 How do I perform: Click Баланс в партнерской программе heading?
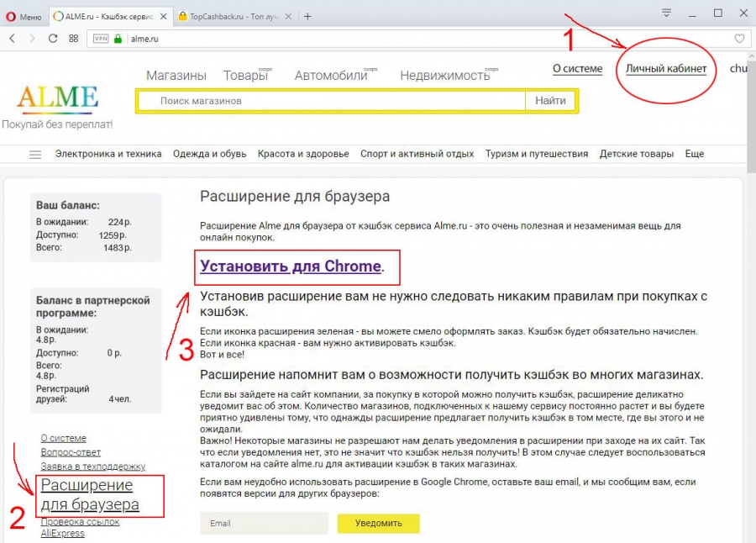[x=93, y=307]
